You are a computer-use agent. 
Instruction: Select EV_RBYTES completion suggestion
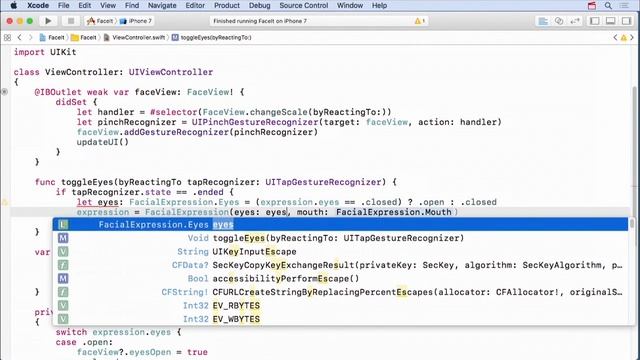(x=340, y=305)
